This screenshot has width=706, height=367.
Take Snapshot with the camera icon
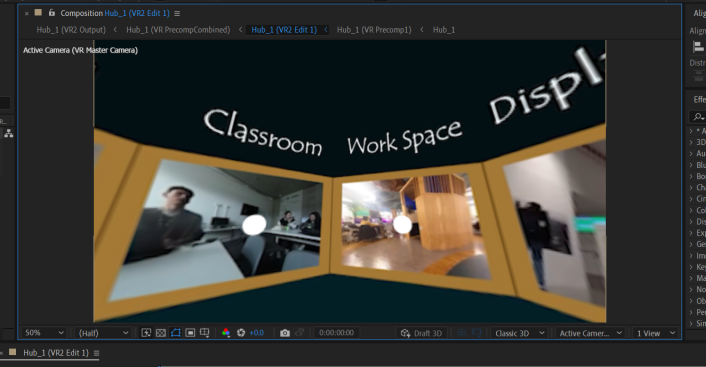click(285, 333)
